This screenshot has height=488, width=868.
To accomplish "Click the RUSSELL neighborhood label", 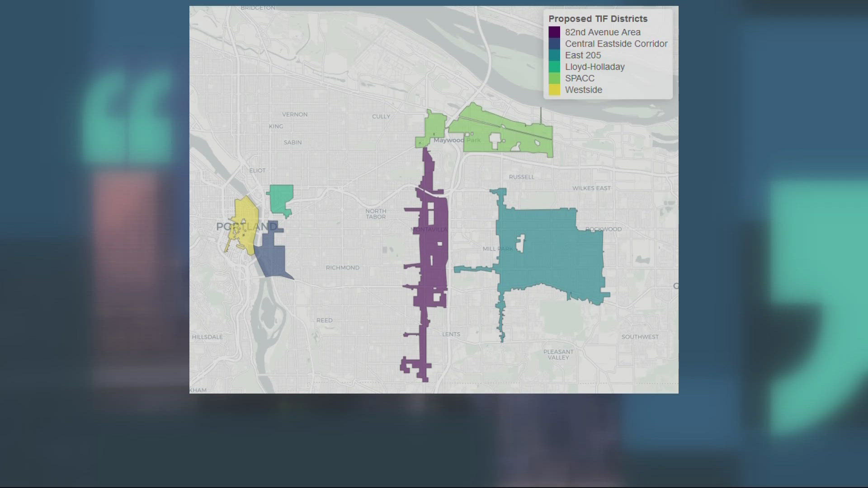I will (x=521, y=177).
